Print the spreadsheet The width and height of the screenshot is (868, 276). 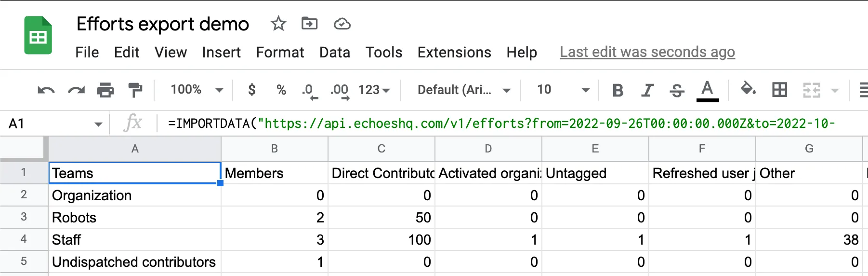pos(105,90)
